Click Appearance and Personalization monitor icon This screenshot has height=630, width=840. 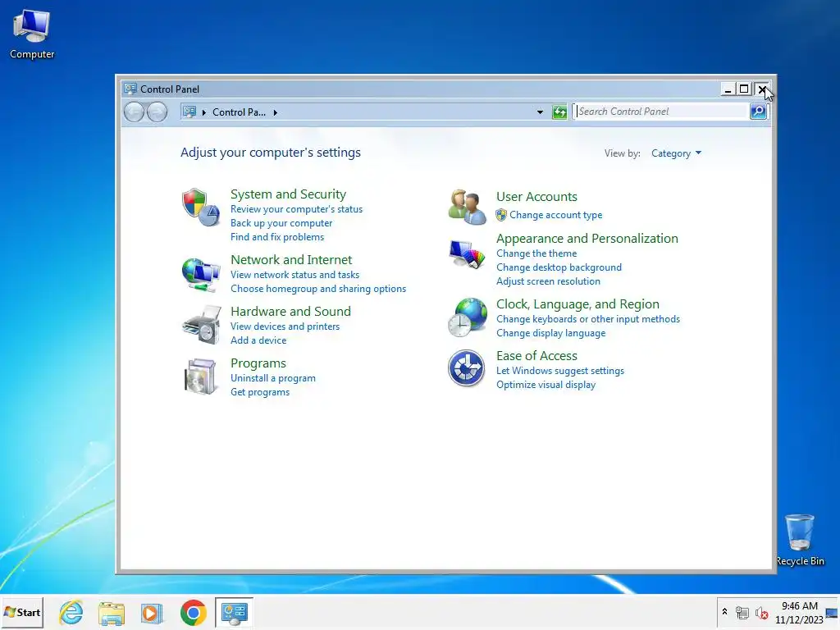(x=467, y=254)
